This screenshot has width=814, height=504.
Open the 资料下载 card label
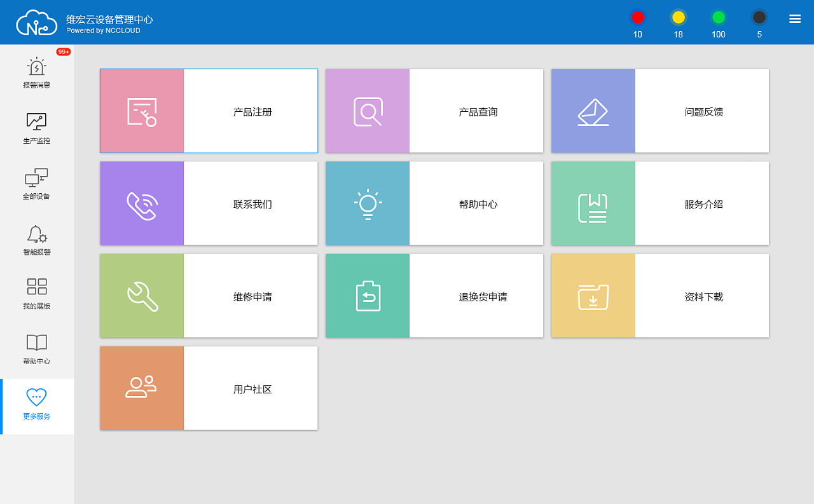(704, 297)
